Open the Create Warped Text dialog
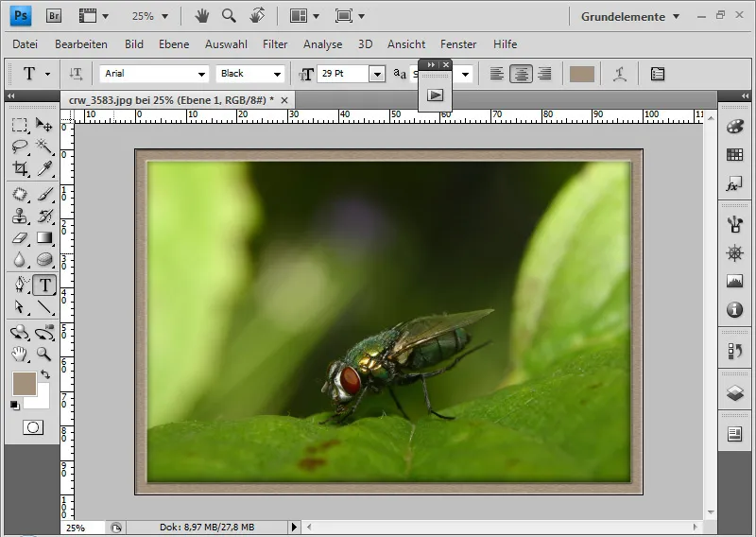The width and height of the screenshot is (756, 537). (620, 74)
